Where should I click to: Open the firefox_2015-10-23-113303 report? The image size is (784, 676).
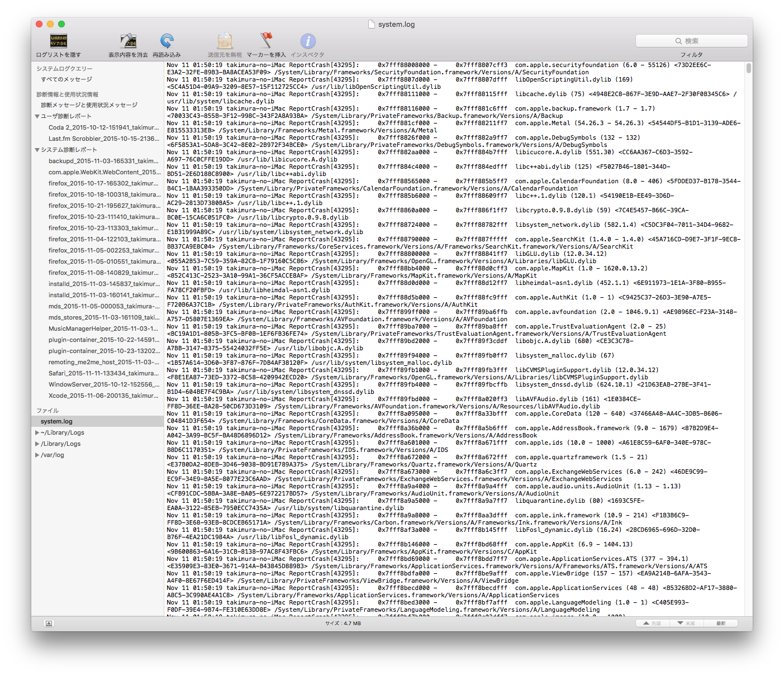(x=104, y=228)
